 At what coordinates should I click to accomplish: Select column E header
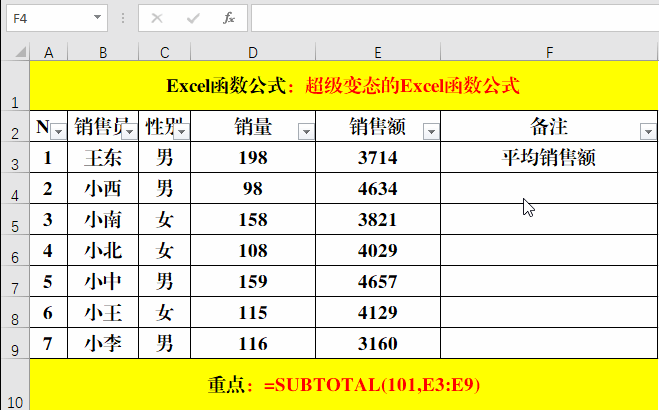click(x=378, y=52)
